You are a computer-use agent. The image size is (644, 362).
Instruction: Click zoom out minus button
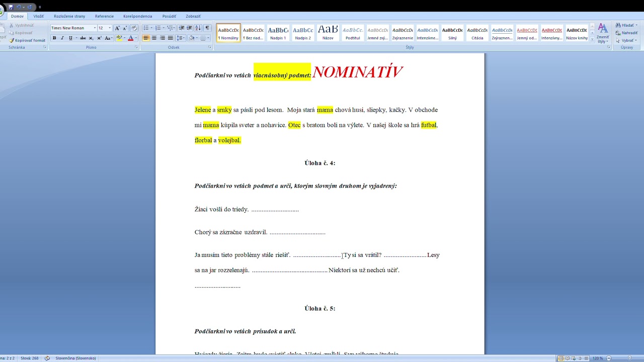[x=608, y=358]
